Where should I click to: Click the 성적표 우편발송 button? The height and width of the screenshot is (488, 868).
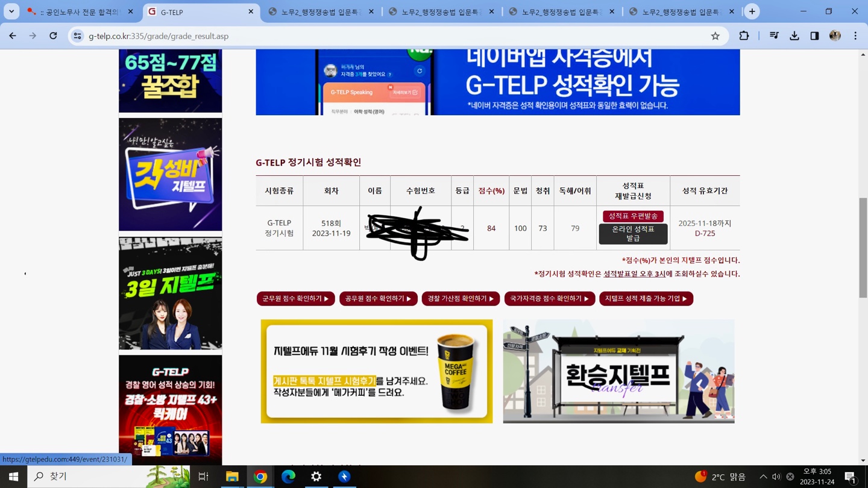pyautogui.click(x=633, y=216)
